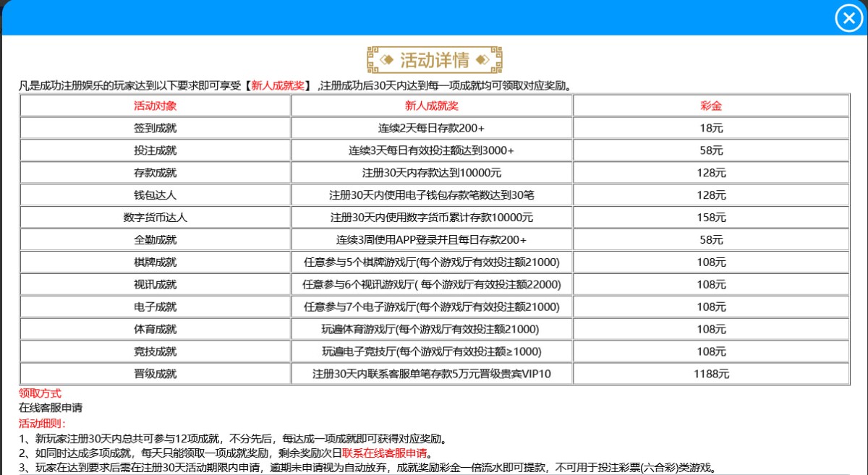Click the 158元 bonus for 数字货币达人
868x475 pixels.
pos(711,217)
